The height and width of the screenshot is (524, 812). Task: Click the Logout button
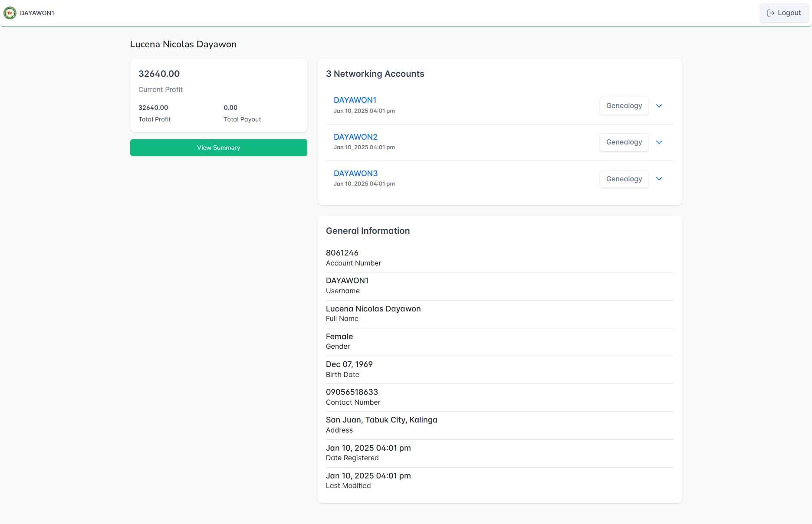tap(784, 13)
